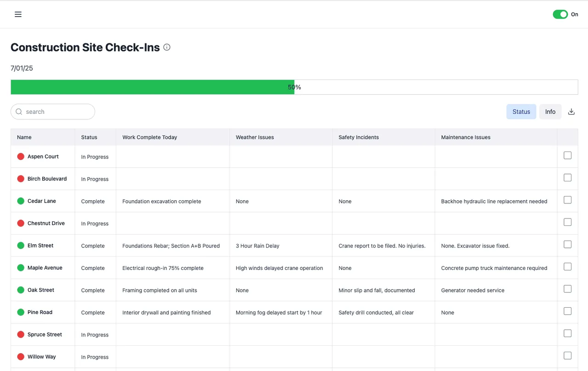Select the Birch Boulevard site name
This screenshot has height=371, width=588.
47,179
